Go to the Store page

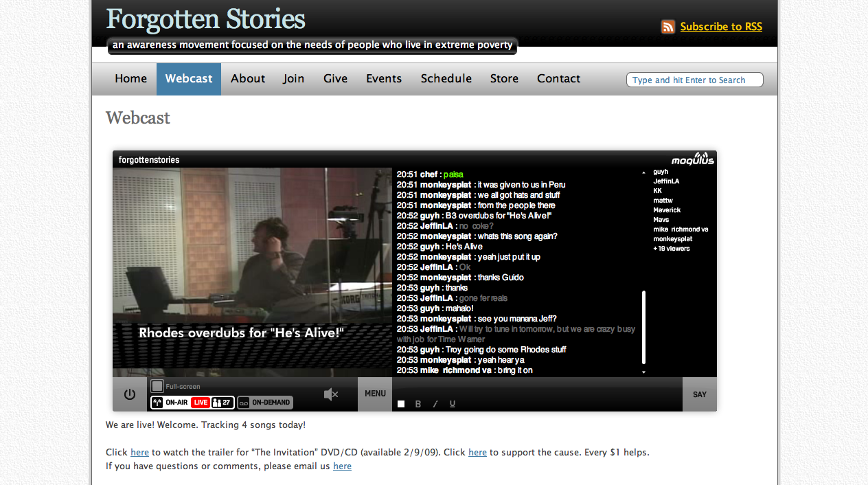(x=504, y=79)
